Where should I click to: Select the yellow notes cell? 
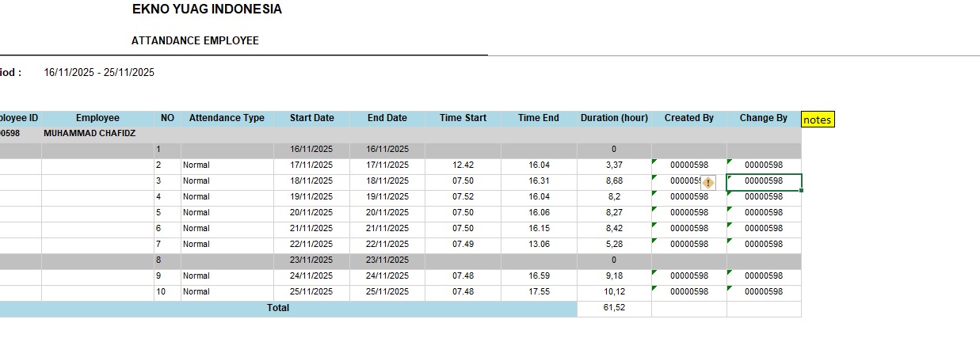tap(817, 120)
